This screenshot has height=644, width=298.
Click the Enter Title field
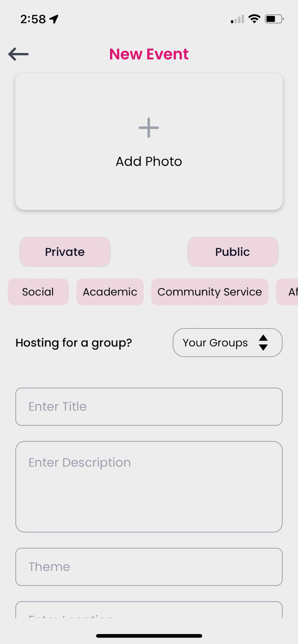tap(149, 407)
